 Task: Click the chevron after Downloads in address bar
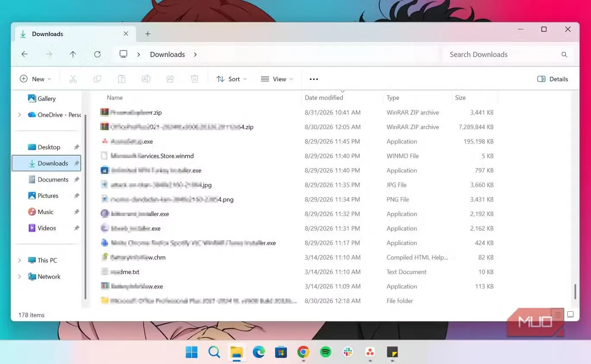tap(195, 54)
